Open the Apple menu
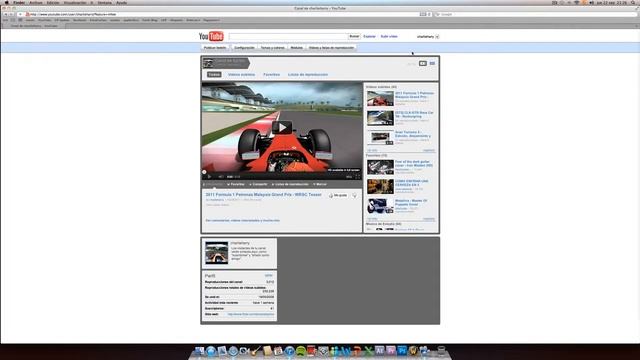Viewport: 640px width, 360px height. 7,2
